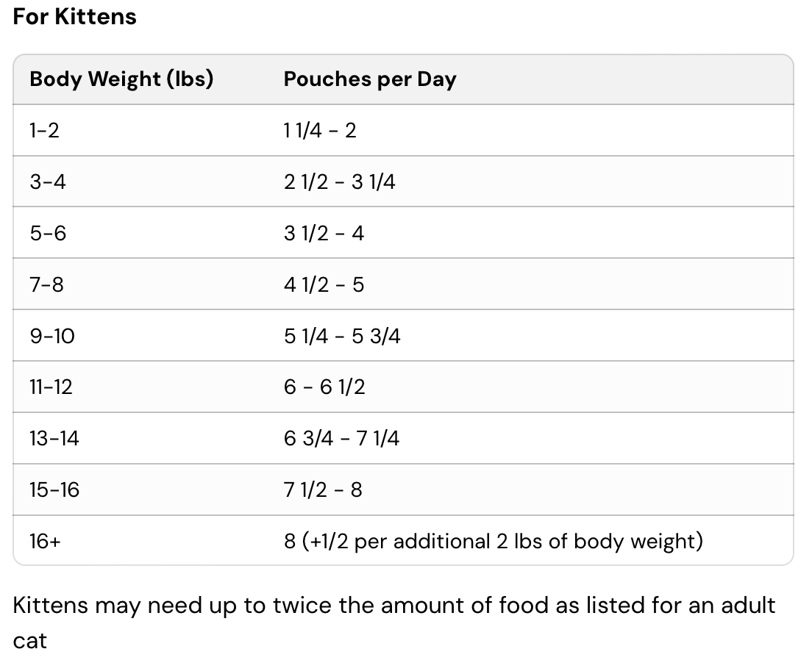Click the "6 - 6 1/2" pouches cell
The image size is (812, 660).
click(x=324, y=387)
